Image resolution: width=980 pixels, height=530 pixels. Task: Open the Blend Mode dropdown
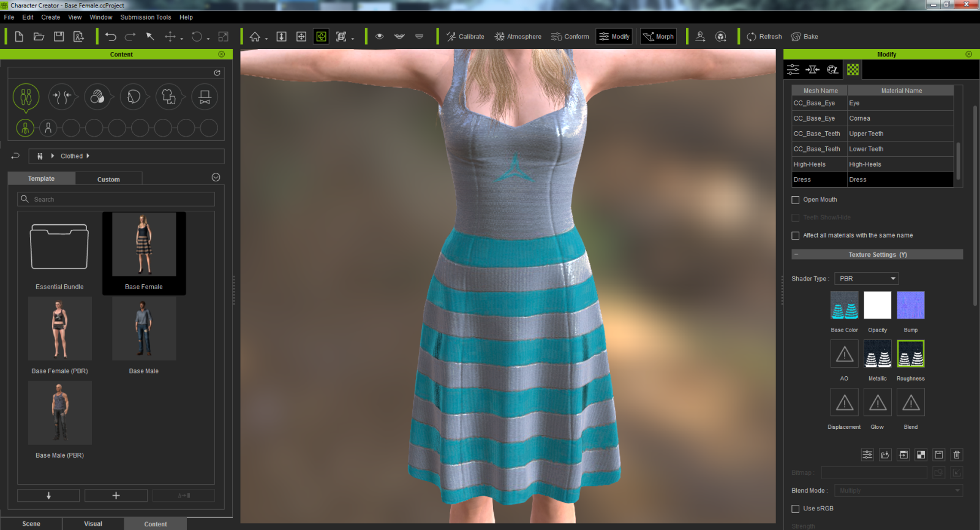pyautogui.click(x=899, y=491)
